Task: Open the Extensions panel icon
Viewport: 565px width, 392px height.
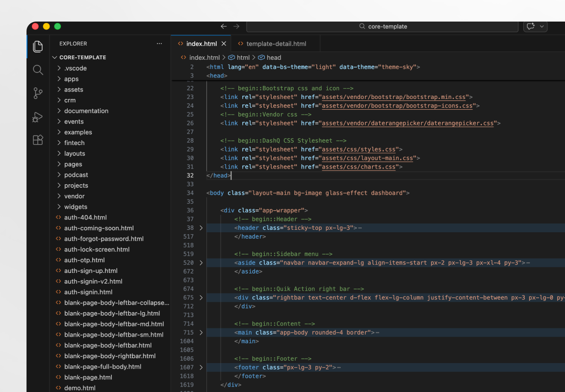Action: pos(38,140)
